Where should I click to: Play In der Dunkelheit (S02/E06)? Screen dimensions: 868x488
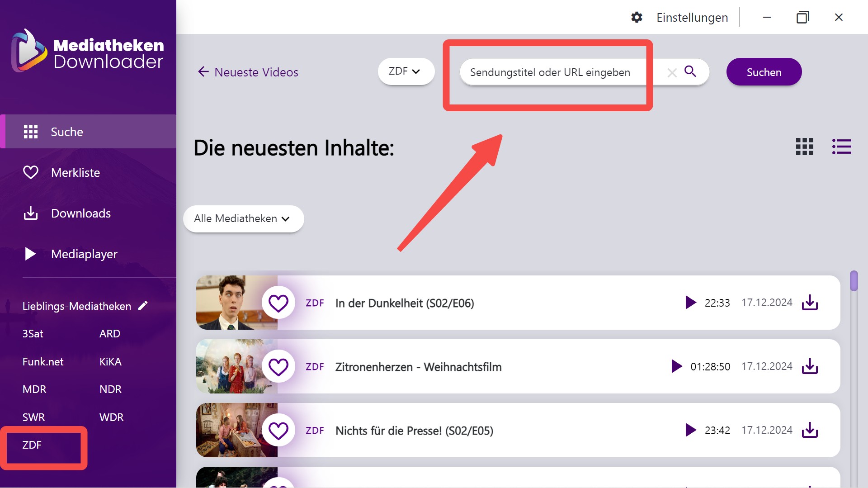690,303
